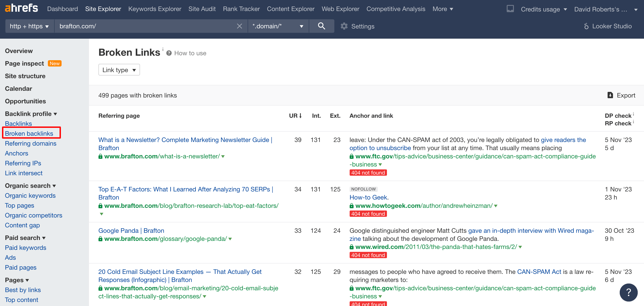Expand dropdown arrow after wired.com URL

(520, 247)
